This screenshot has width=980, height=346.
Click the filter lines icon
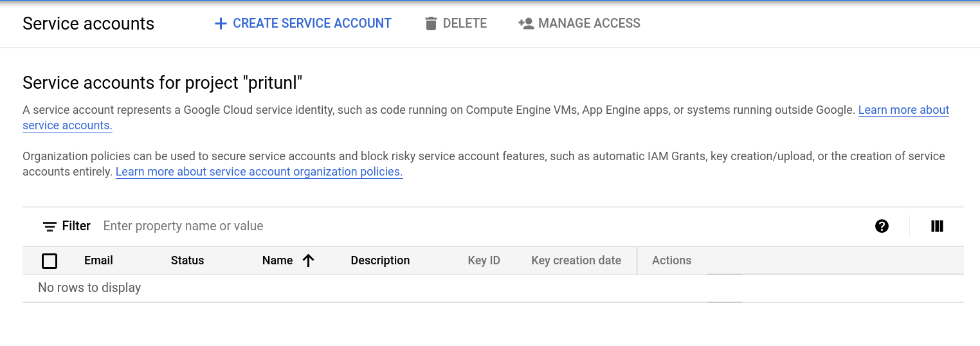[50, 226]
